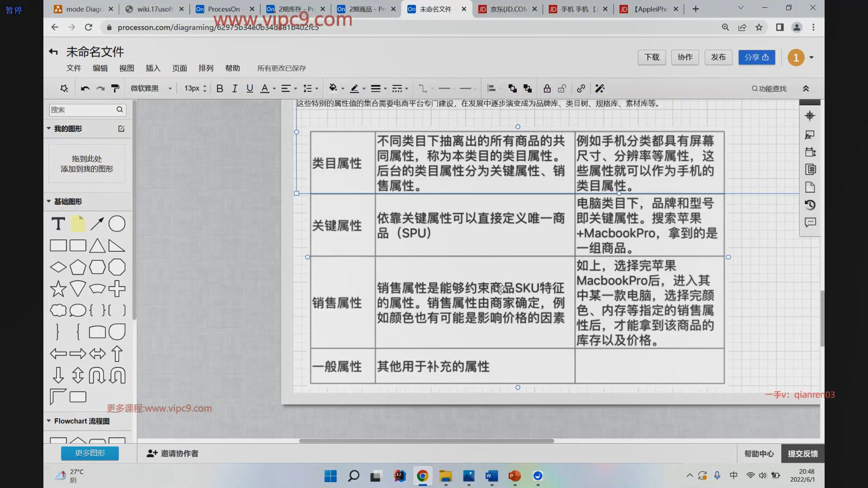Collapse the 基础图形 shapes section
868x488 pixels.
49,202
